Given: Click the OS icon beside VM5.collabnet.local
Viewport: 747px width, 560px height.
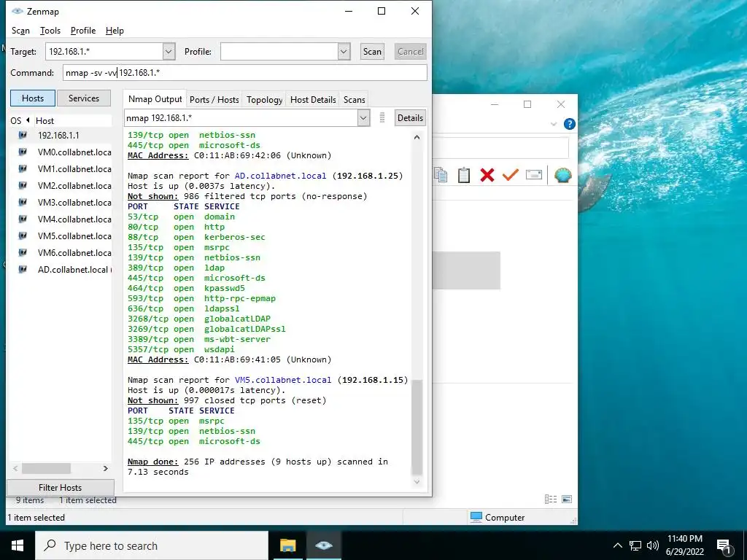Looking at the screenshot, I should 23,236.
